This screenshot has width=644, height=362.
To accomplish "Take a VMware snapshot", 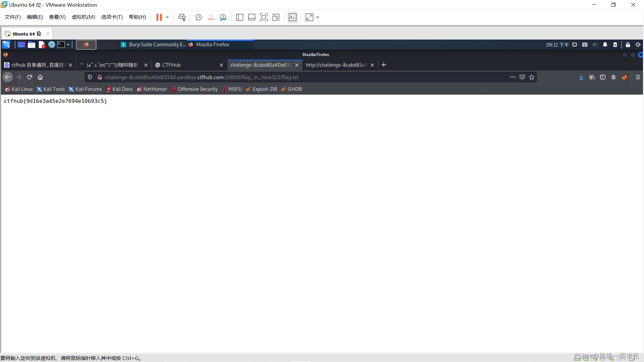I will pyautogui.click(x=199, y=17).
